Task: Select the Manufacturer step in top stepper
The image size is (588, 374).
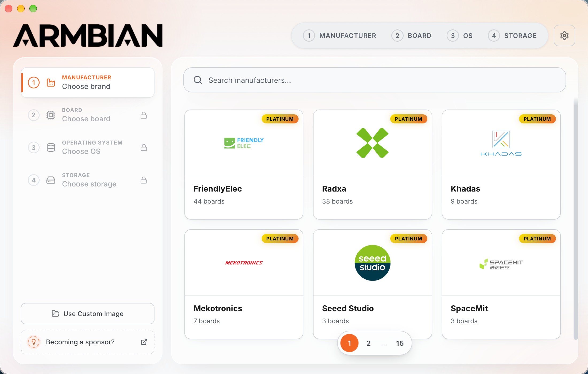Action: click(339, 36)
